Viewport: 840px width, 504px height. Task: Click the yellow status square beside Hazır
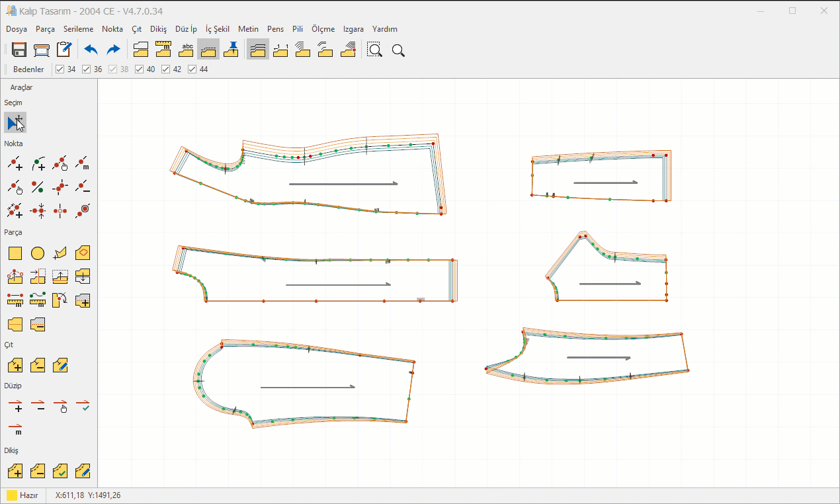tap(11, 495)
